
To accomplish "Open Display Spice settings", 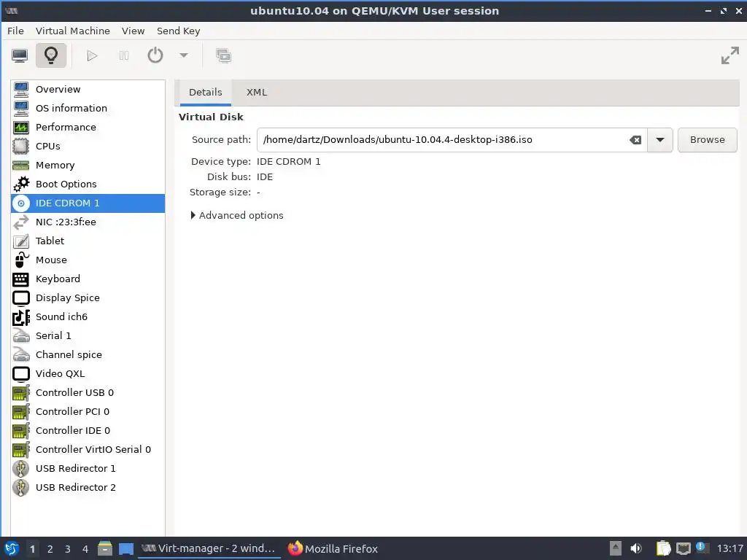I will (88, 297).
